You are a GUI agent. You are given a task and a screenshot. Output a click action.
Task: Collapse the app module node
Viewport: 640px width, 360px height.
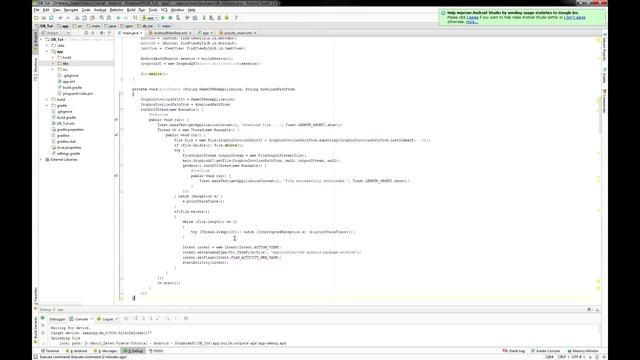click(47, 52)
